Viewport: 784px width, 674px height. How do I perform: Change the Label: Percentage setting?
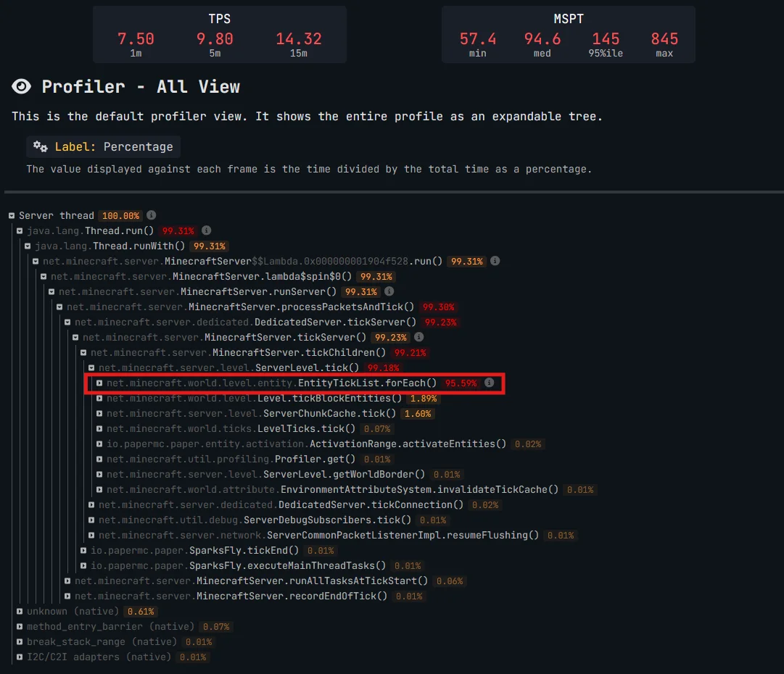pos(104,146)
